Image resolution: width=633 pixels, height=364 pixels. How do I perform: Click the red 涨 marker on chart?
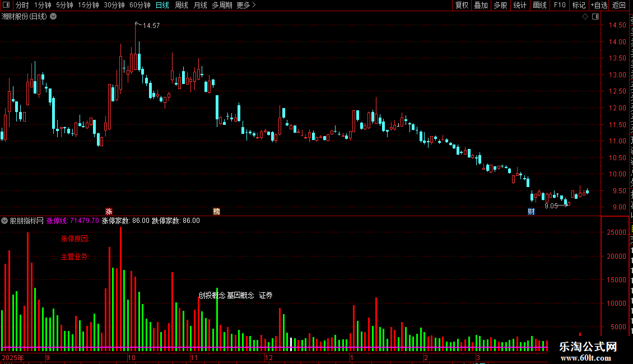coord(109,212)
